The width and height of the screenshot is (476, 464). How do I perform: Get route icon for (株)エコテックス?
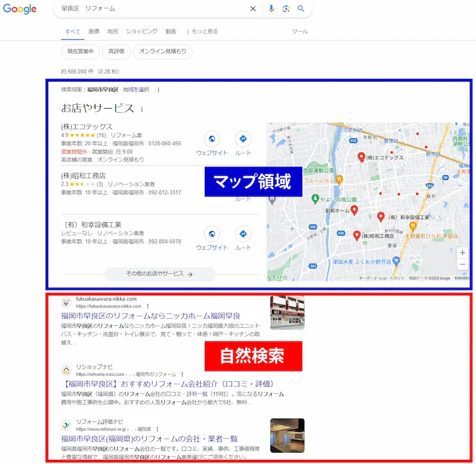point(243,139)
